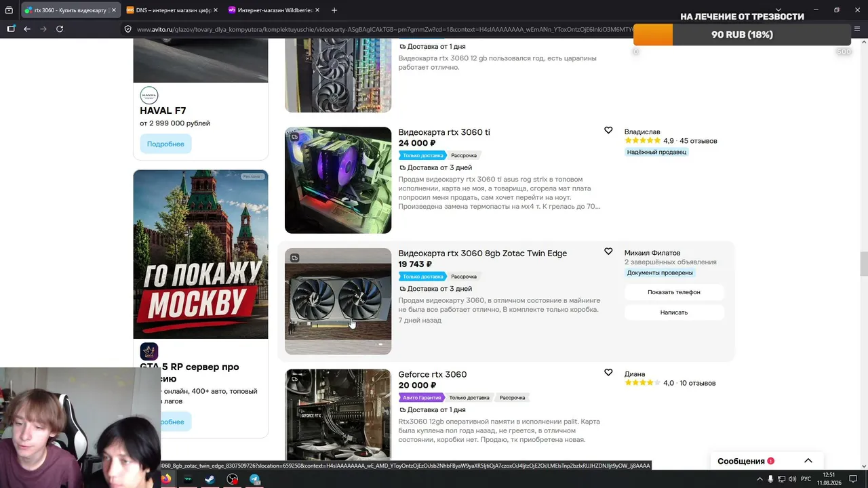Click the 7 дней назад timestamp
The height and width of the screenshot is (488, 868).
[x=420, y=321]
